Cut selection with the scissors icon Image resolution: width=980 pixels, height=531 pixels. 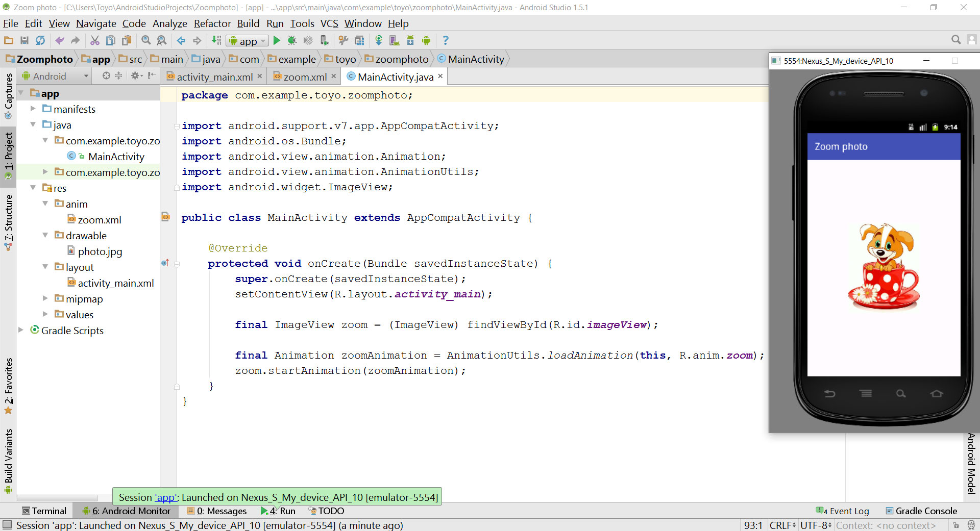tap(95, 40)
